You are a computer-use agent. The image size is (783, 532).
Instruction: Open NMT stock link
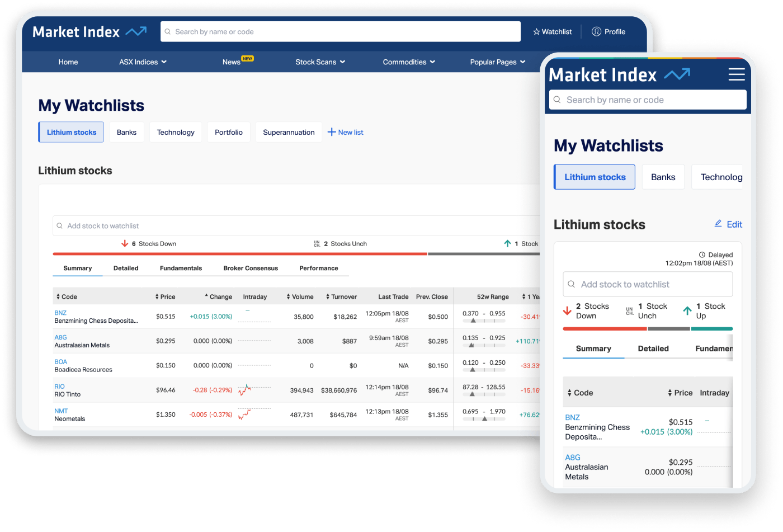pyautogui.click(x=61, y=411)
